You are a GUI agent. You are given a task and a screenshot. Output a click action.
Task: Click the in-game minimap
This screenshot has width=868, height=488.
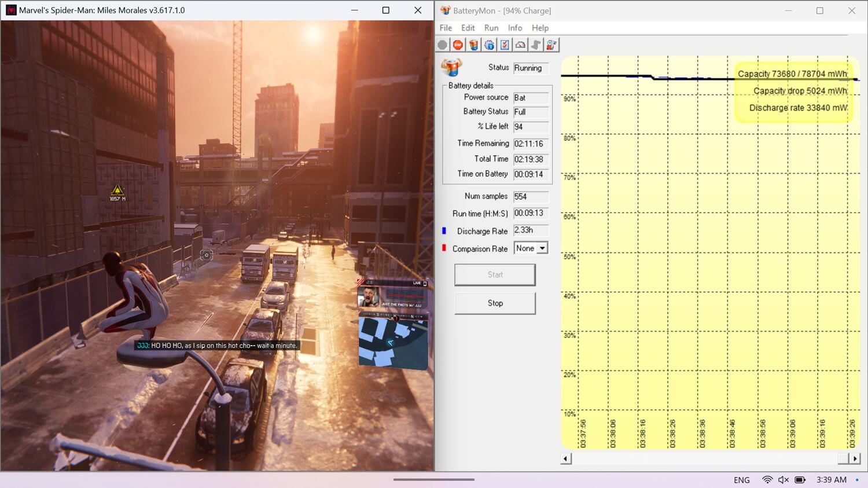tap(393, 342)
